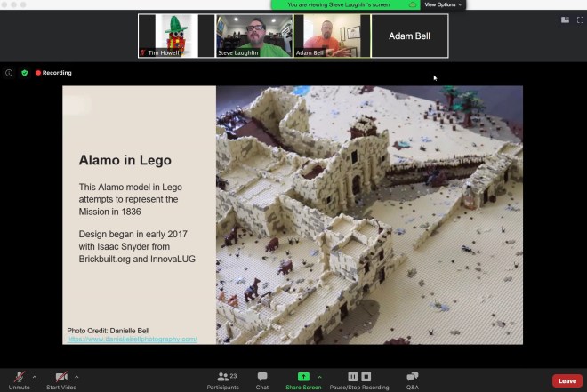This screenshot has width=587, height=392.
Task: Leave the meeting
Action: [x=567, y=380]
